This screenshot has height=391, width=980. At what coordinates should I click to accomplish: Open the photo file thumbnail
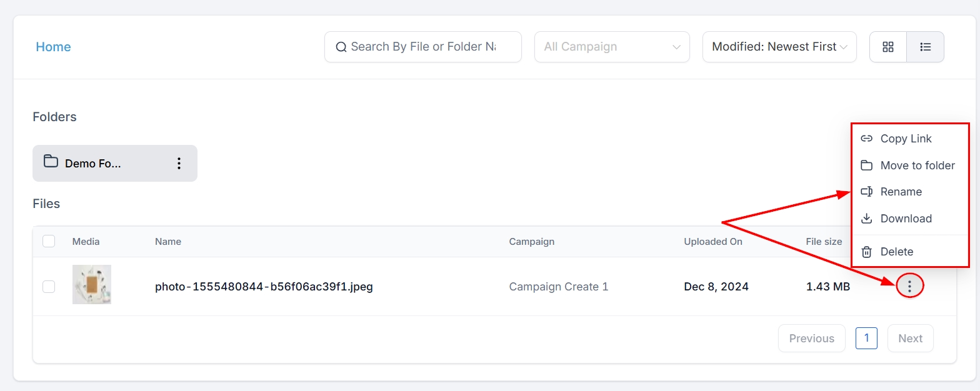(x=92, y=285)
